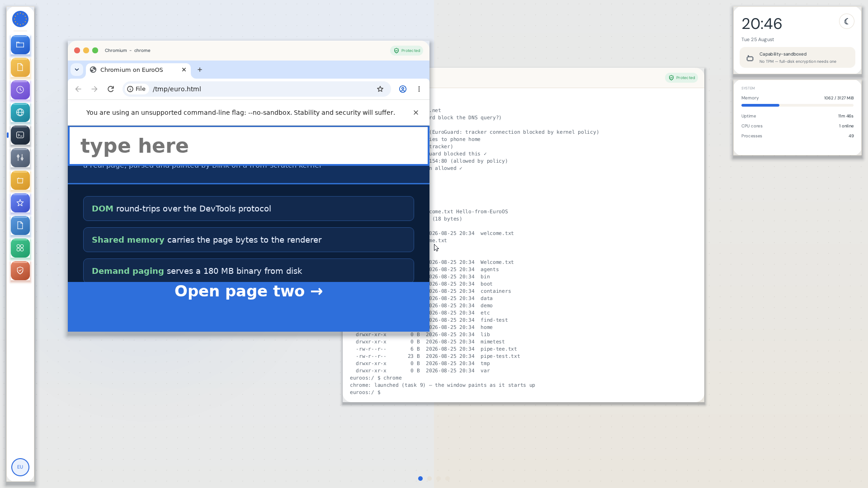Open Chromium's three-dot menu

point(419,89)
